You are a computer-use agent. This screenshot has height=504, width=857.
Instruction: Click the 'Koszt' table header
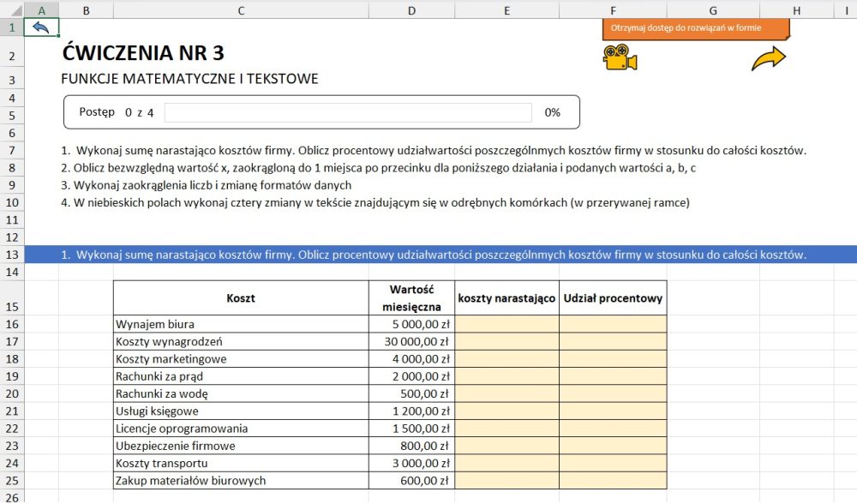241,298
